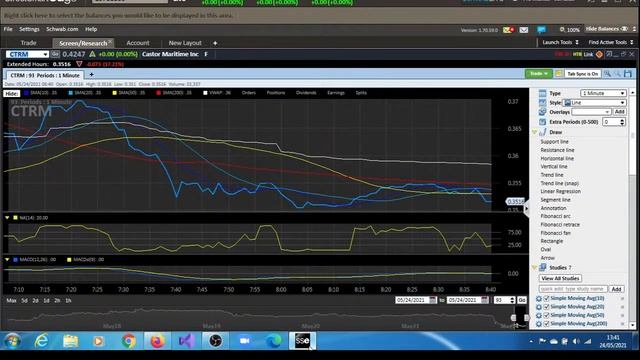Image resolution: width=640 pixels, height=360 pixels.
Task: Collapse the Studies section
Action: 534,268
